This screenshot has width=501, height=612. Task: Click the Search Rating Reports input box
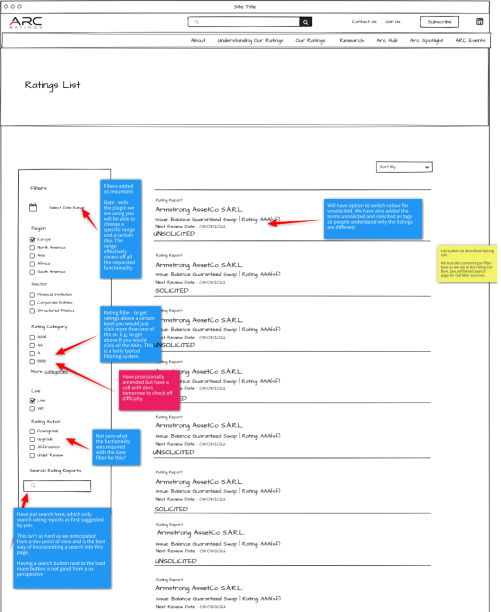[x=57, y=486]
